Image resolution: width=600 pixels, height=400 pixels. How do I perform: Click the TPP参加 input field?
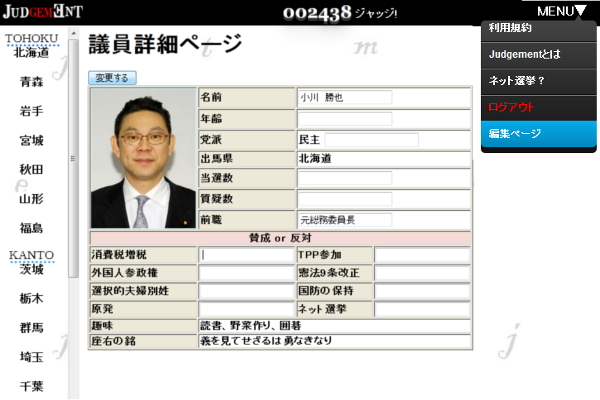[421, 255]
